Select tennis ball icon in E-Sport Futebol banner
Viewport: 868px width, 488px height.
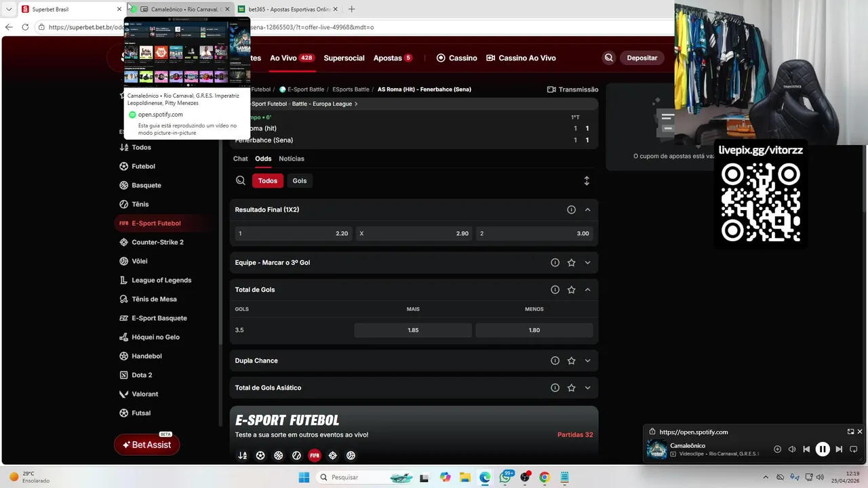click(x=296, y=455)
